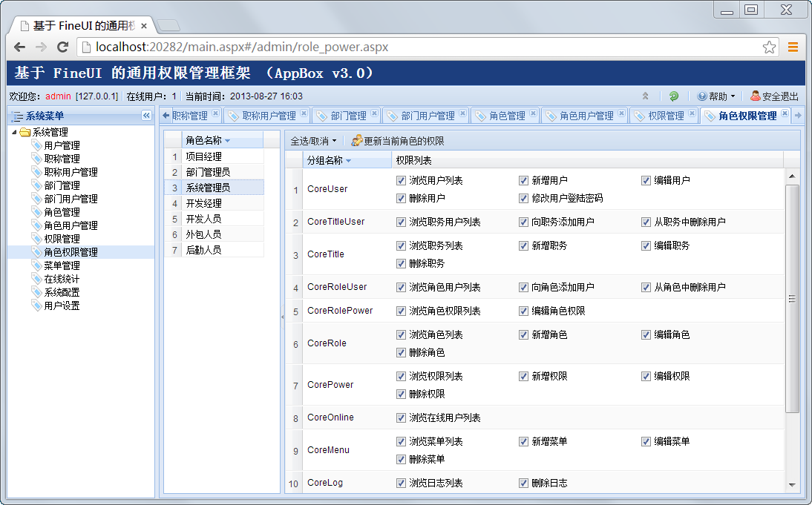Open the Chrome hamburger menu
The image size is (812, 505).
tap(793, 47)
